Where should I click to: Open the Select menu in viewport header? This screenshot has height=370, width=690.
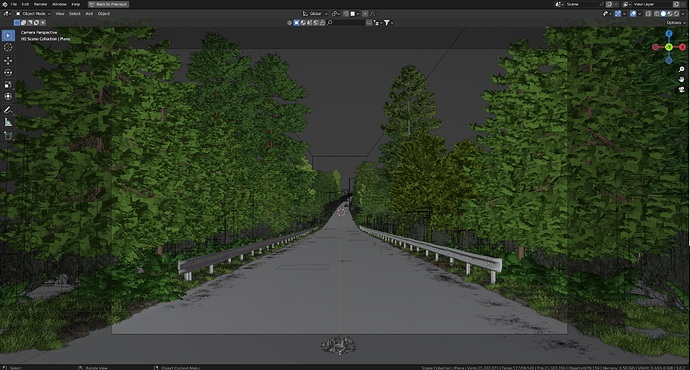(x=75, y=14)
